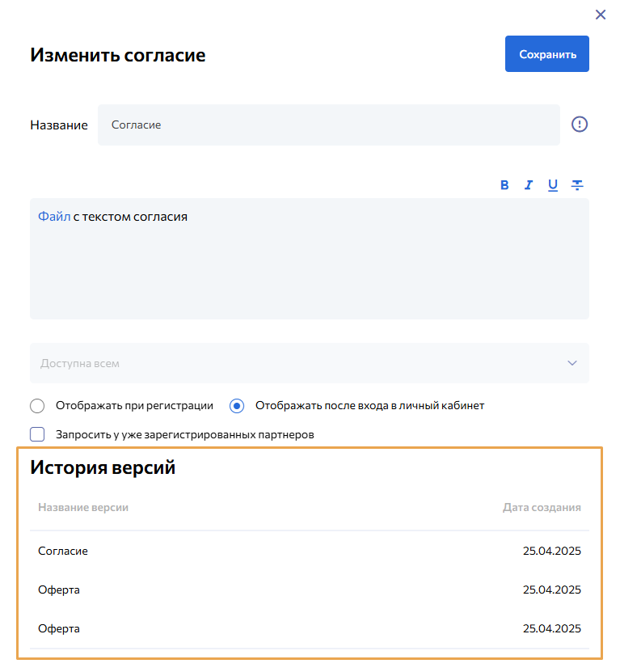620x672 pixels.
Task: Click the info icon beside name field
Action: (x=580, y=125)
